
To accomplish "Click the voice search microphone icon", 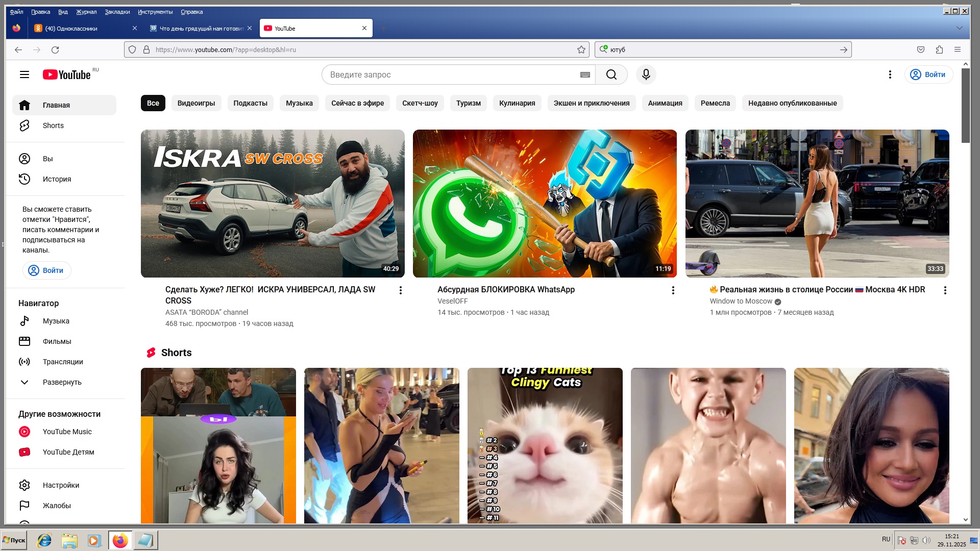I will pyautogui.click(x=646, y=74).
